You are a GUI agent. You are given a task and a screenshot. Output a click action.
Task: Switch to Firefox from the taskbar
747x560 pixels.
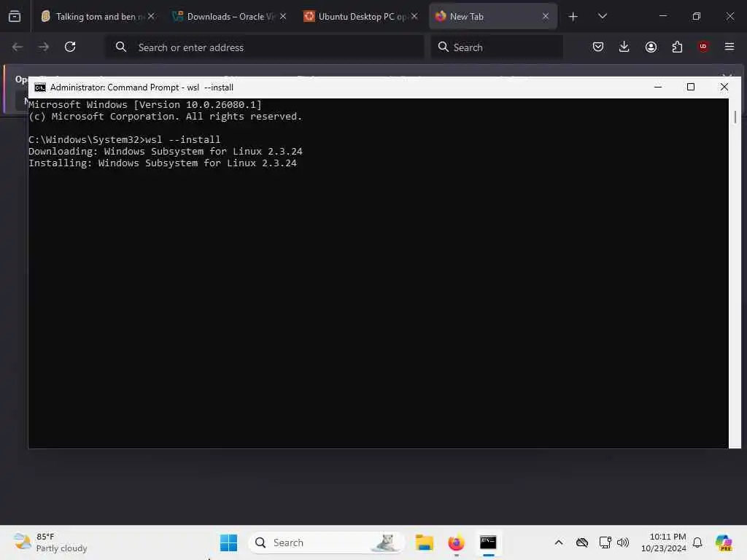pyautogui.click(x=456, y=542)
